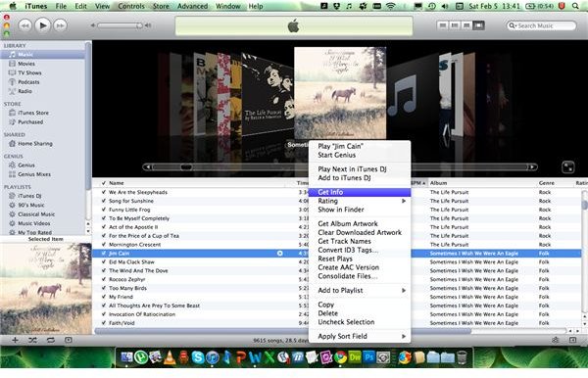This screenshot has width=588, height=378.
Task: Adjust the volume slider in toolbar
Action: 120,25
